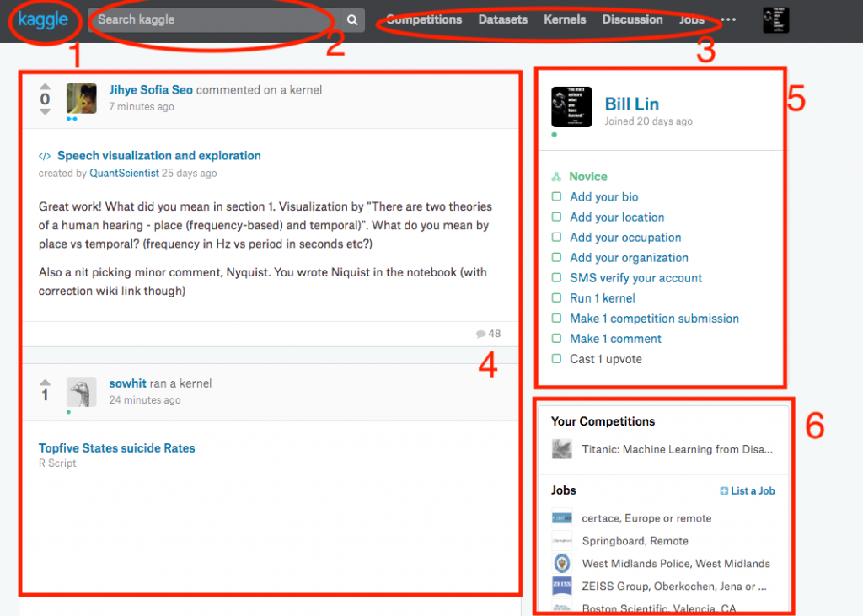Click the search magnifier button

pyautogui.click(x=352, y=20)
